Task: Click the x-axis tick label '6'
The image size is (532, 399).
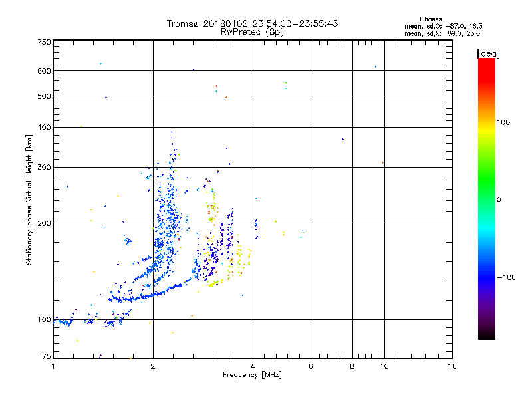Action: 311,366
